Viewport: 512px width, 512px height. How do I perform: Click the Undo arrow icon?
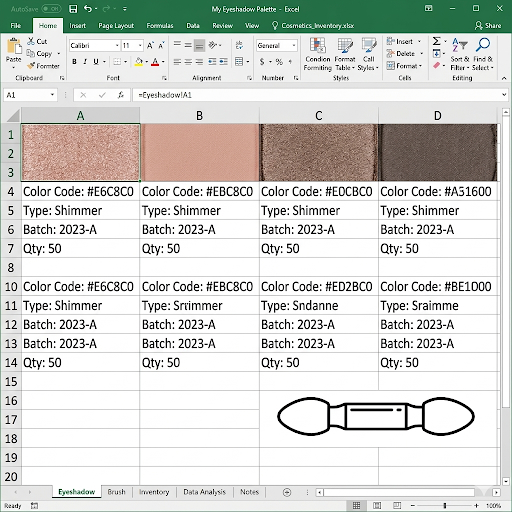click(x=88, y=9)
